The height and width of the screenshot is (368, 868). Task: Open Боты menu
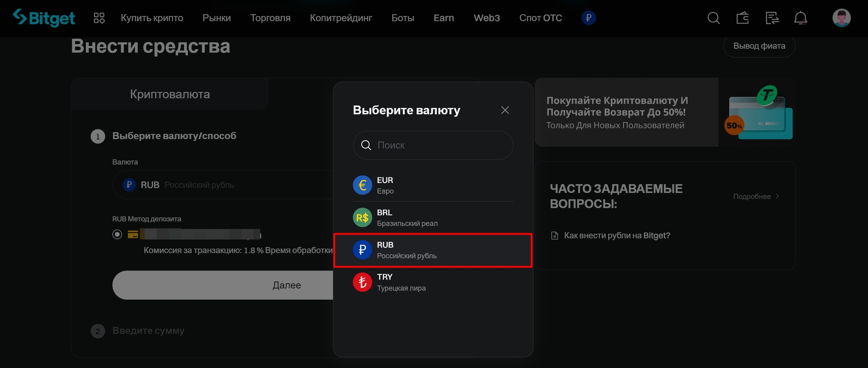click(403, 18)
